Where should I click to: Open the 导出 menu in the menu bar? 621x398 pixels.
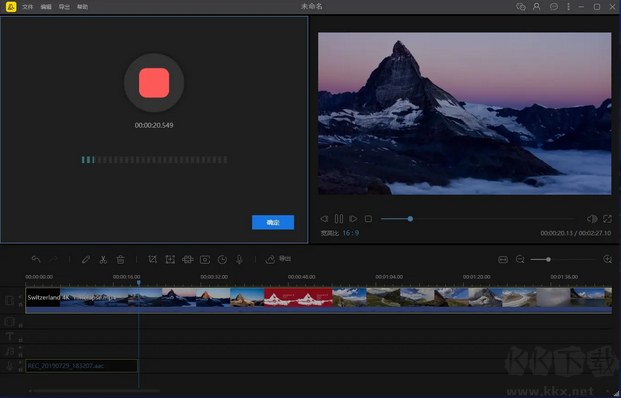pos(64,7)
